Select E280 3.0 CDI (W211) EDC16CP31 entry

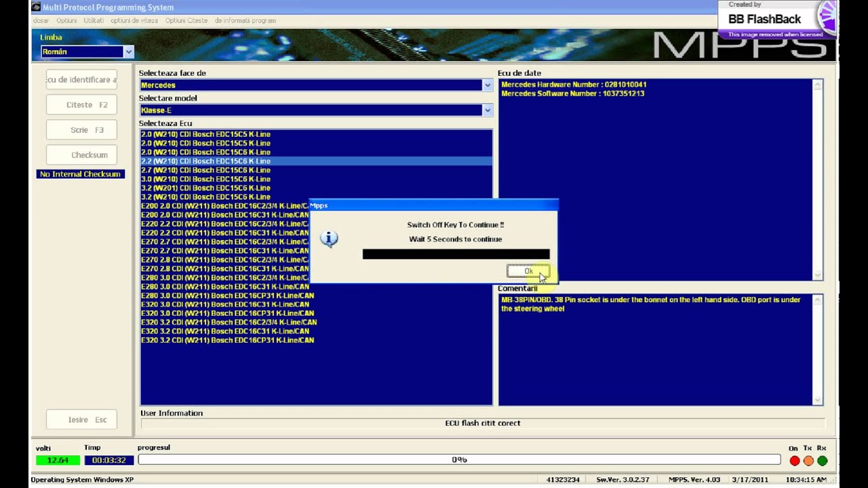coord(316,296)
